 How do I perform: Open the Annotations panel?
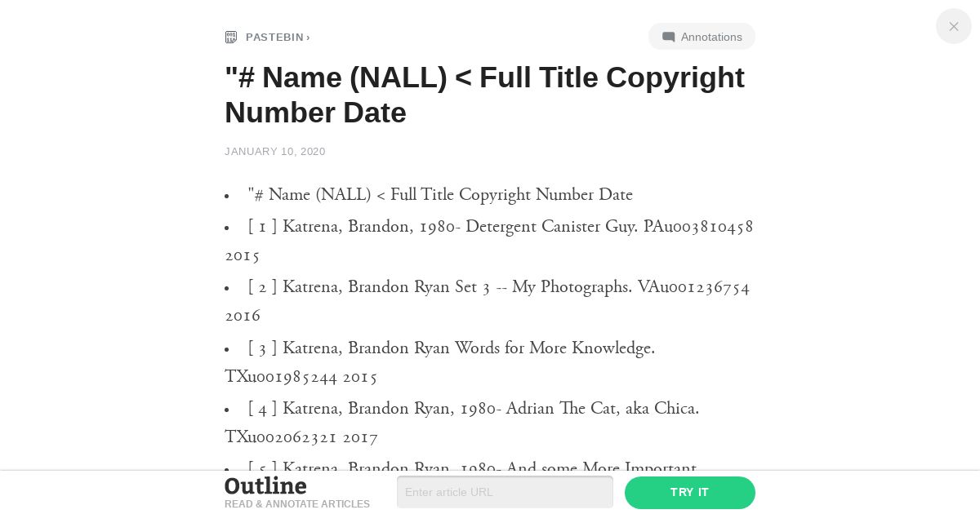point(702,37)
